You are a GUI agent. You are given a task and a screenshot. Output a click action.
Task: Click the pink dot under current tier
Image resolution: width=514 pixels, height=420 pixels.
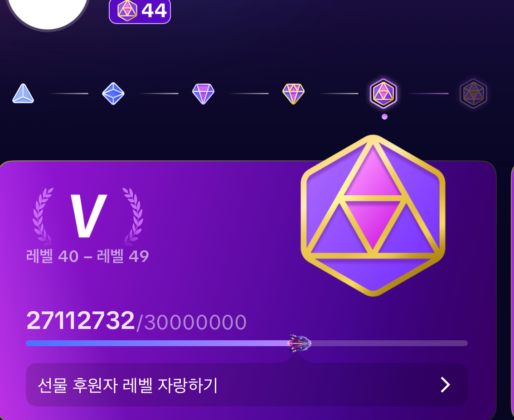384,116
